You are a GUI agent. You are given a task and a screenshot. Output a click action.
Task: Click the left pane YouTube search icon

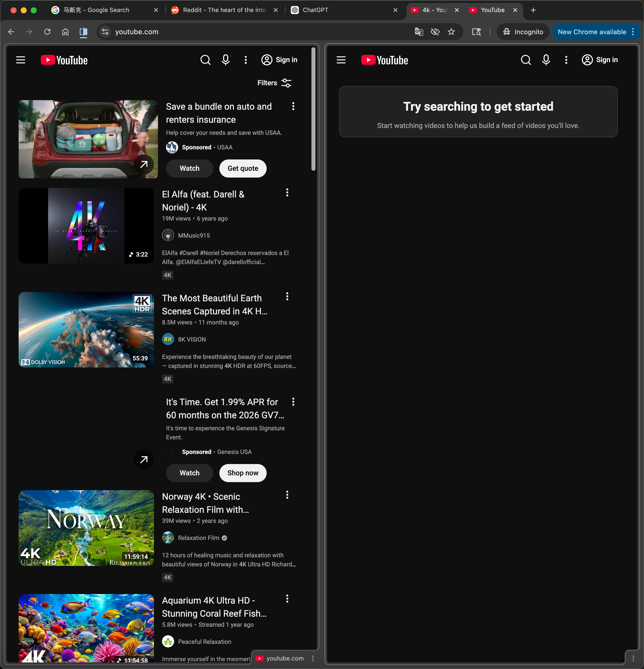click(205, 60)
